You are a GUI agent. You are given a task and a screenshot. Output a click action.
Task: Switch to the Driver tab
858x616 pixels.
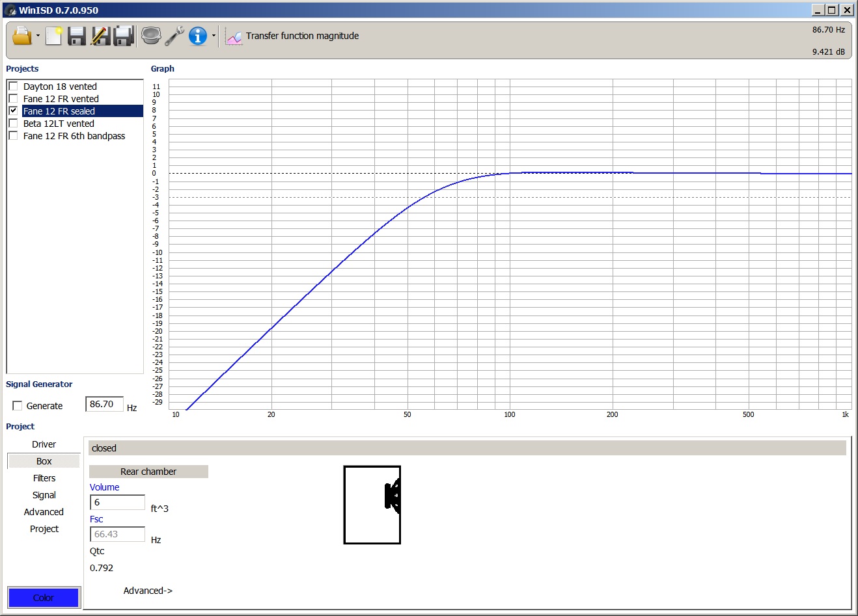click(x=44, y=444)
